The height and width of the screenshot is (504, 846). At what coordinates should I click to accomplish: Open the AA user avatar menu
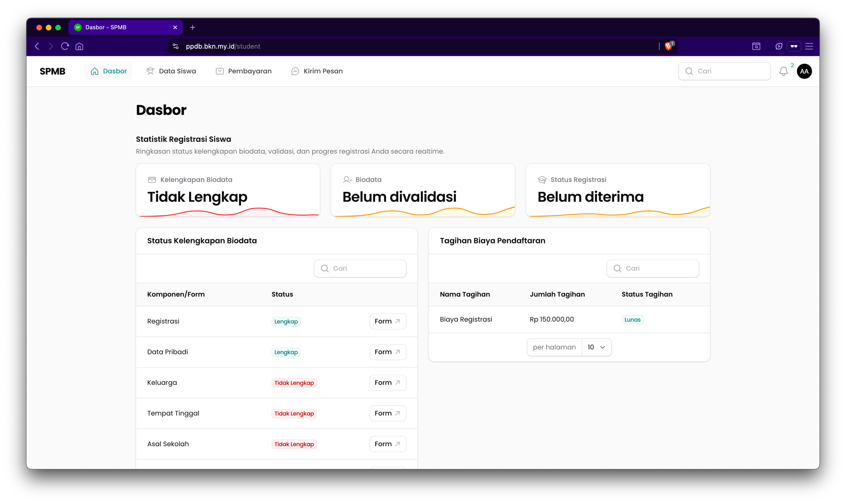tap(804, 71)
